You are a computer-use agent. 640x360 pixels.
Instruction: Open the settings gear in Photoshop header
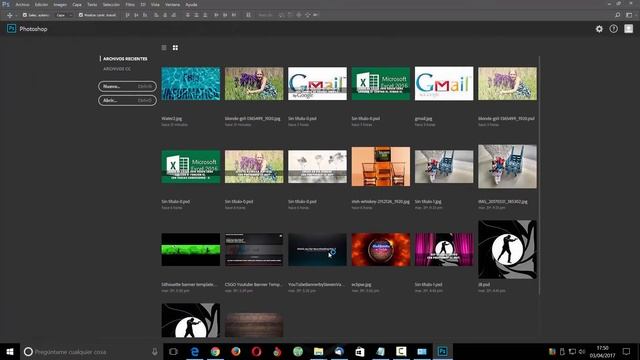point(599,29)
